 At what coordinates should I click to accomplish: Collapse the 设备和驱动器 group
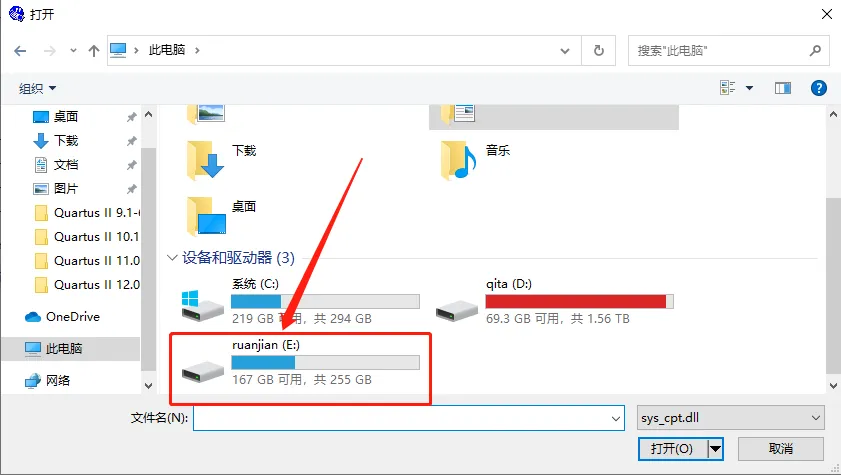coord(172,258)
